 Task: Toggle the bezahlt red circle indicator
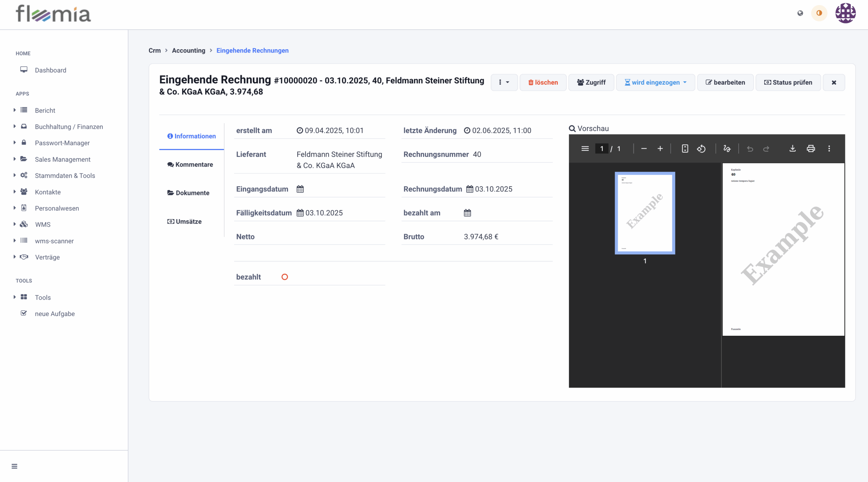[284, 277]
